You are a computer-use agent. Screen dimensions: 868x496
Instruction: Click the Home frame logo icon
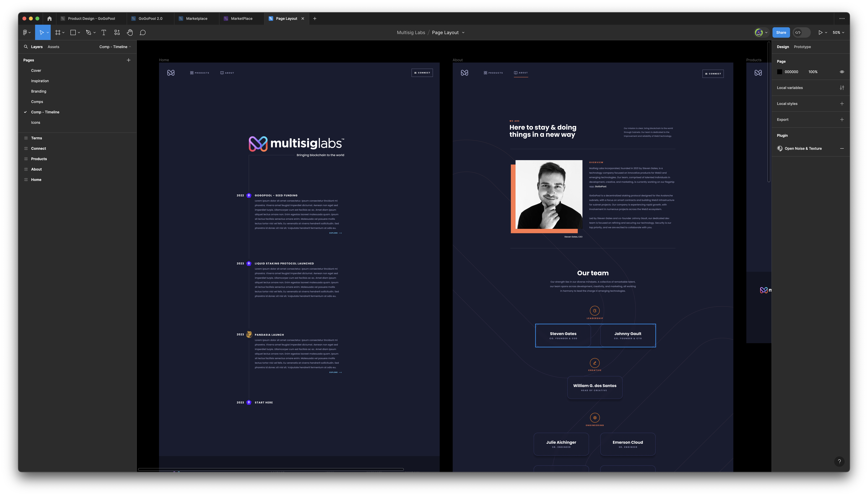click(171, 73)
